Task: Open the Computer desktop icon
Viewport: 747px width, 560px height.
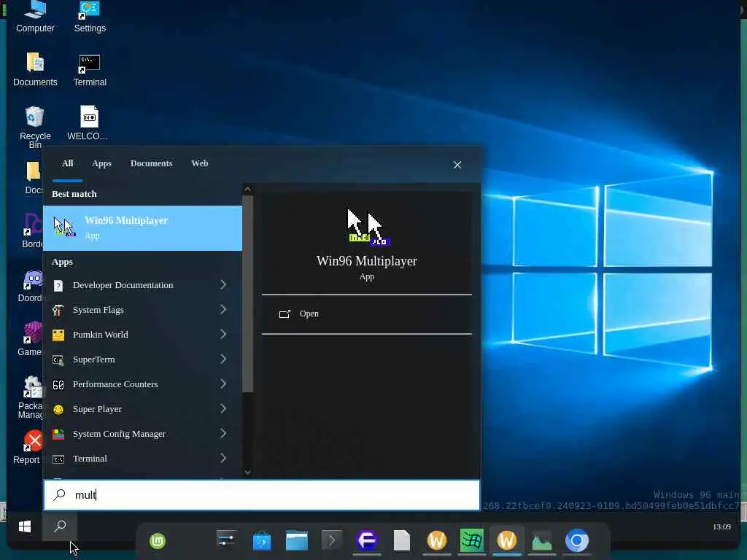Action: pos(35,16)
